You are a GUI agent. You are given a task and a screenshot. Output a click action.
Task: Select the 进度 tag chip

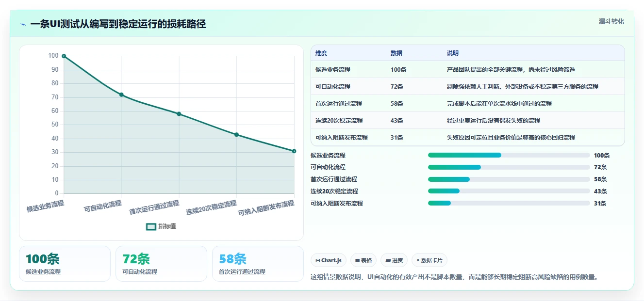pyautogui.click(x=394, y=260)
